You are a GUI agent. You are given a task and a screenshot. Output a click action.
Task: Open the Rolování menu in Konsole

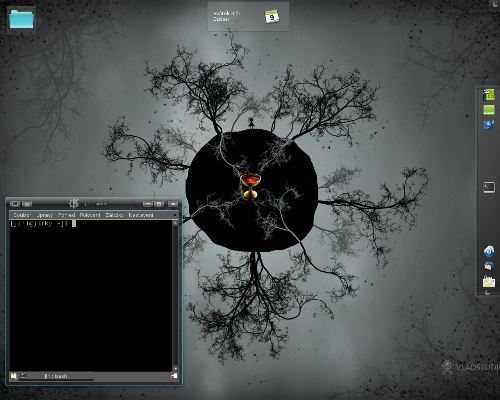click(90, 215)
